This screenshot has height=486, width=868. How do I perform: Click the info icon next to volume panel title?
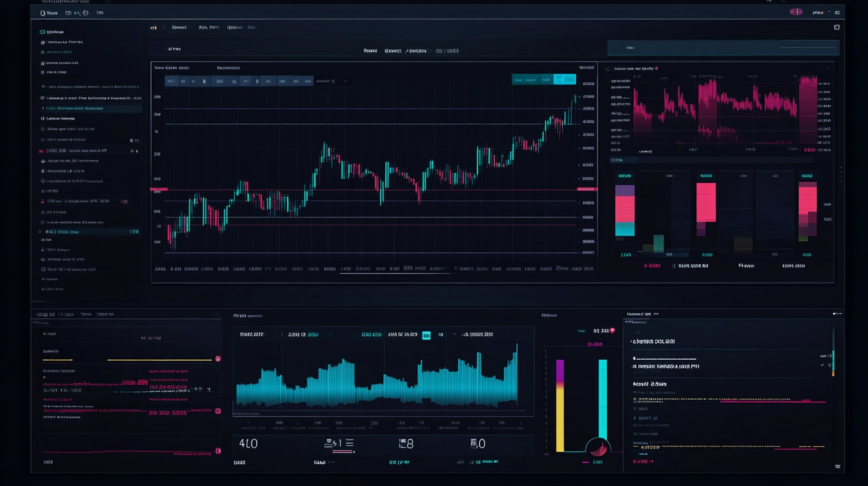click(x=656, y=68)
